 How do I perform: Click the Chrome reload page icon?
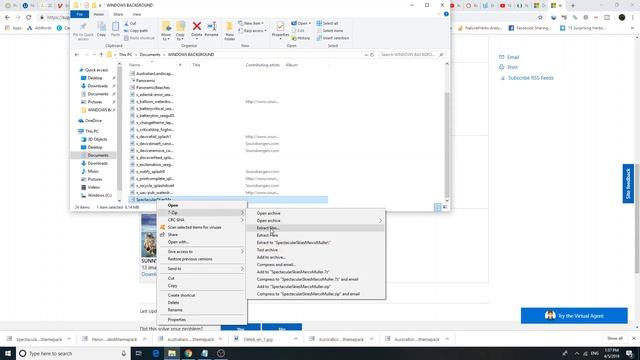29,18
